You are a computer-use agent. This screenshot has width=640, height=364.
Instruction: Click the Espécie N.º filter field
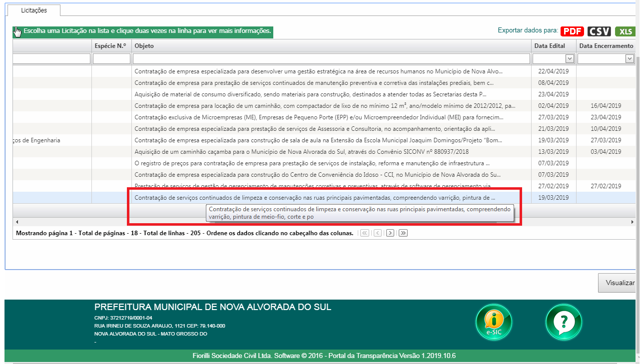[111, 58]
